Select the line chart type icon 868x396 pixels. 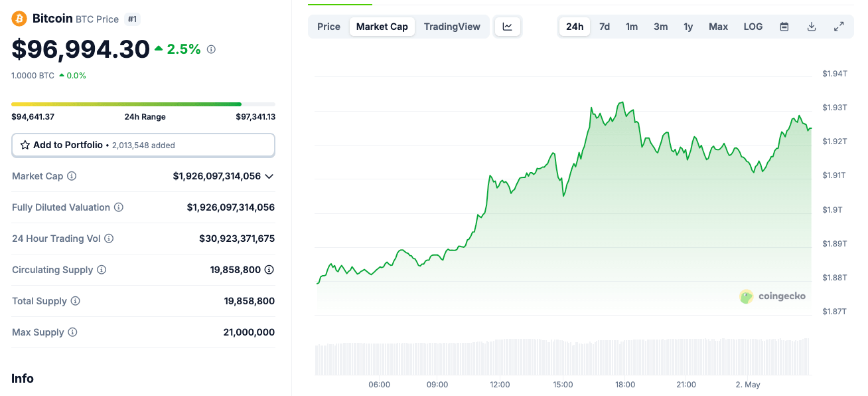click(507, 26)
